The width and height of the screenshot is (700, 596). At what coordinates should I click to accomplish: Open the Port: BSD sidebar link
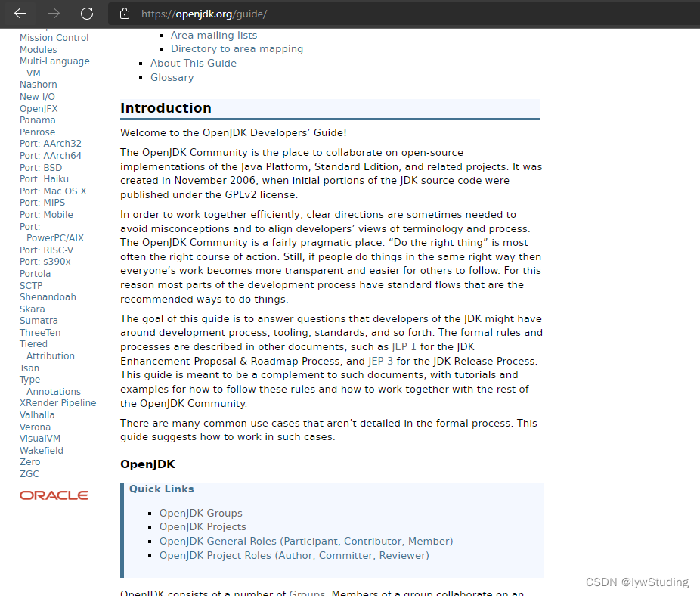41,168
